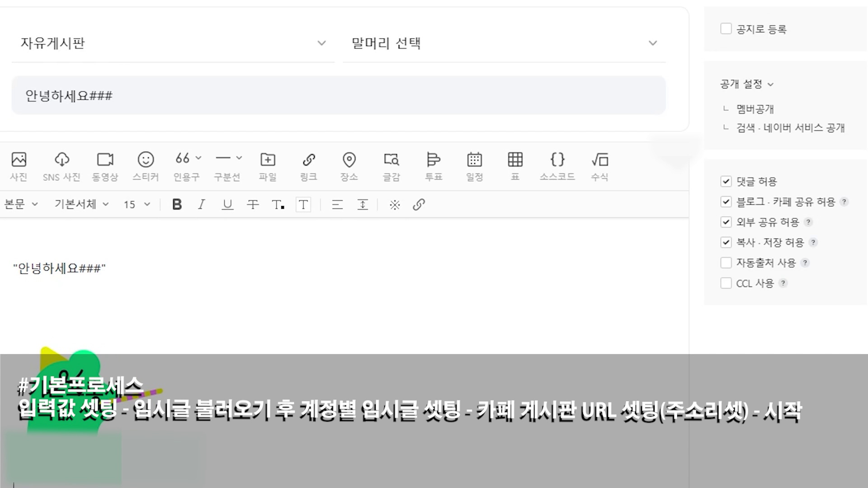868x488 pixels.
Task: Open the 기본서체 font dropdown
Action: click(81, 205)
